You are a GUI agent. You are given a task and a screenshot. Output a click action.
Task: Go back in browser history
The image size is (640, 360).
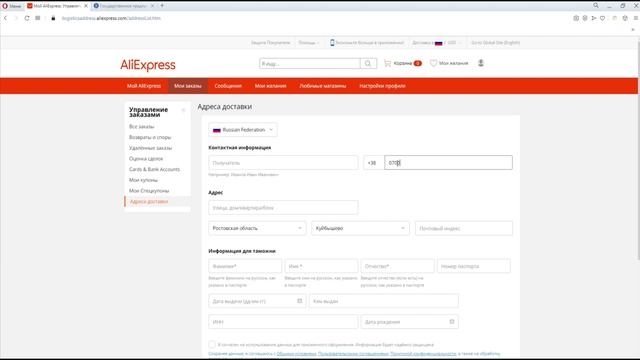click(x=6, y=18)
